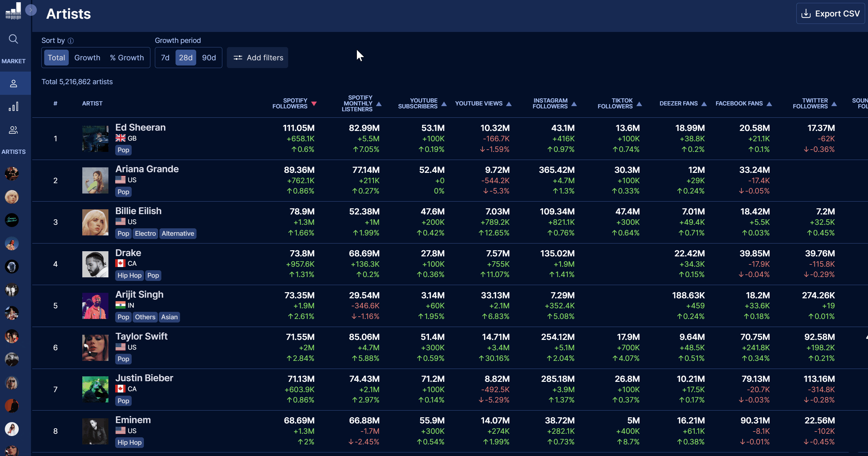This screenshot has height=456, width=868.
Task: Open the bar chart icon in sidebar
Action: click(14, 107)
